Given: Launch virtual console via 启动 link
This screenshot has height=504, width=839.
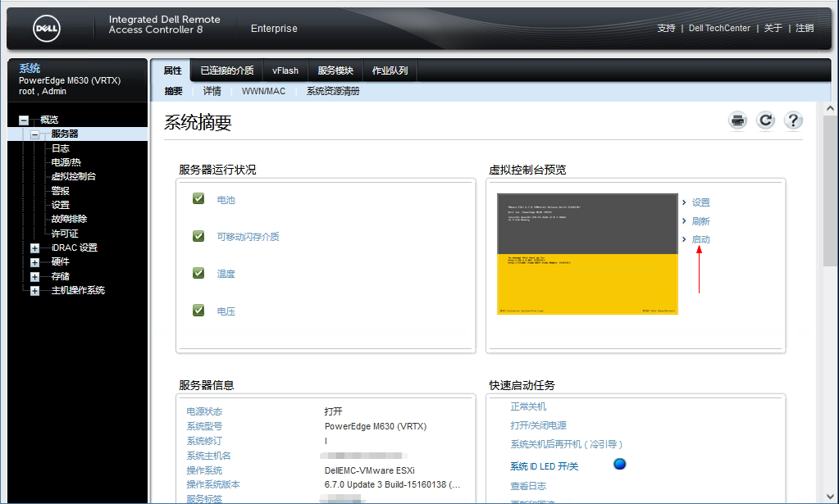Looking at the screenshot, I should tap(701, 239).
